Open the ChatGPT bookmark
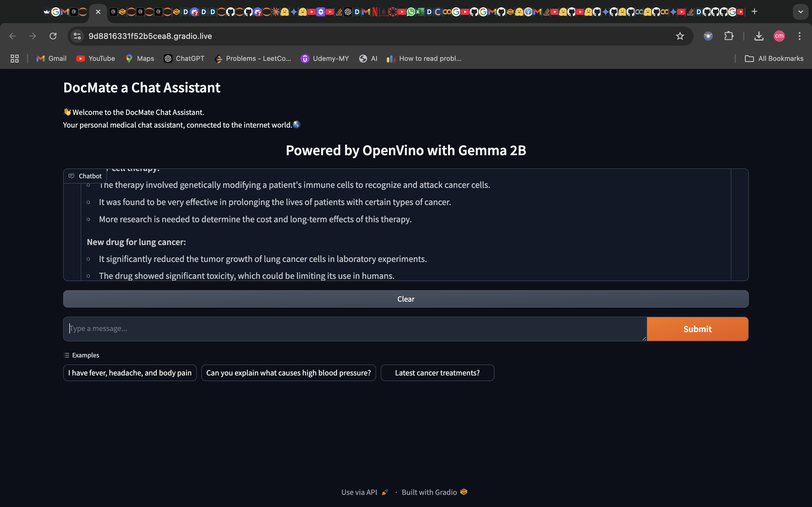Screen dimensions: 812x507 [x=184, y=59]
